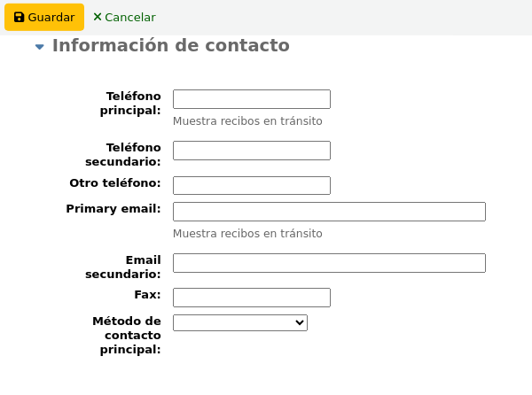Click the Primary email input field
The image size is (532, 395).
click(x=329, y=212)
